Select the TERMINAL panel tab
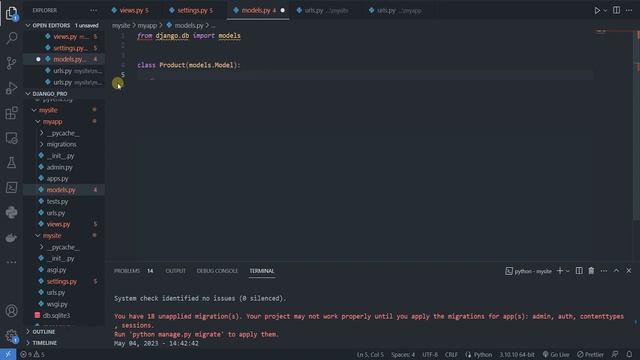Viewport: 640px width, 360px height. click(x=262, y=271)
